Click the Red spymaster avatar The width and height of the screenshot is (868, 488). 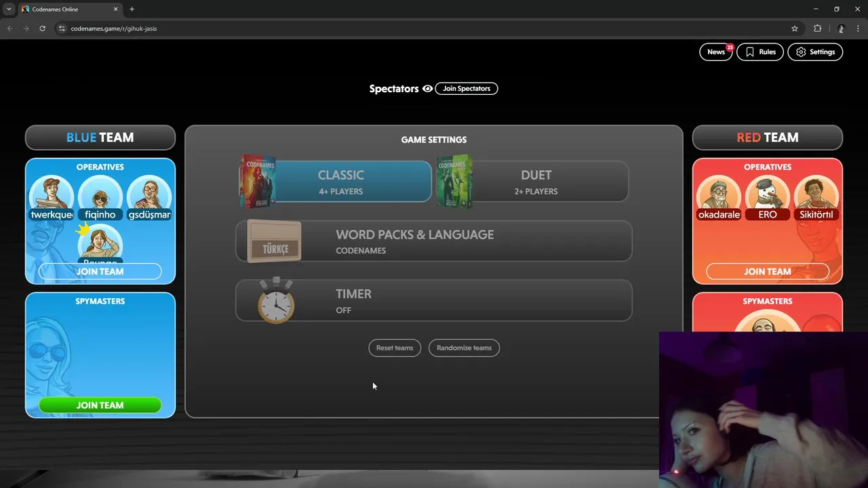tap(768, 323)
